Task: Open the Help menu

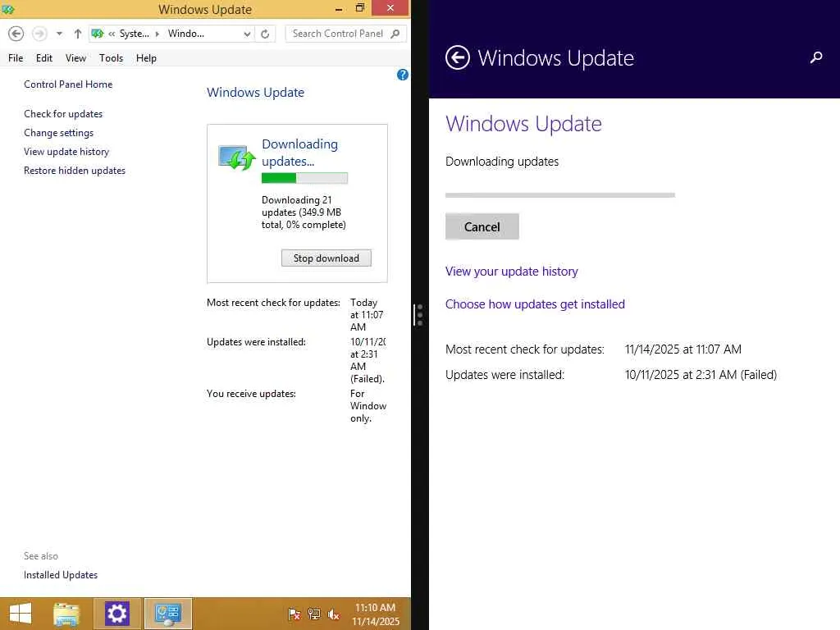Action: click(146, 58)
